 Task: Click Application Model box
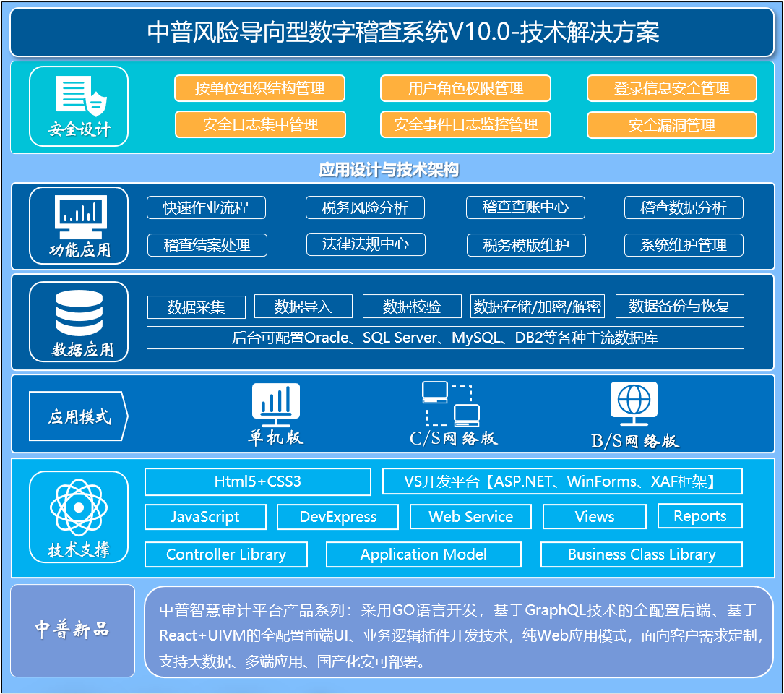click(x=423, y=554)
